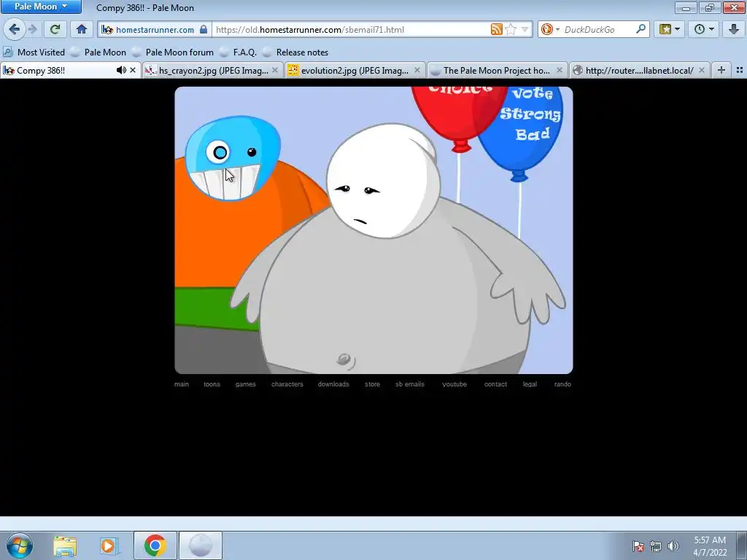
Task: Open the 'characters' navigation link
Action: pyautogui.click(x=287, y=384)
